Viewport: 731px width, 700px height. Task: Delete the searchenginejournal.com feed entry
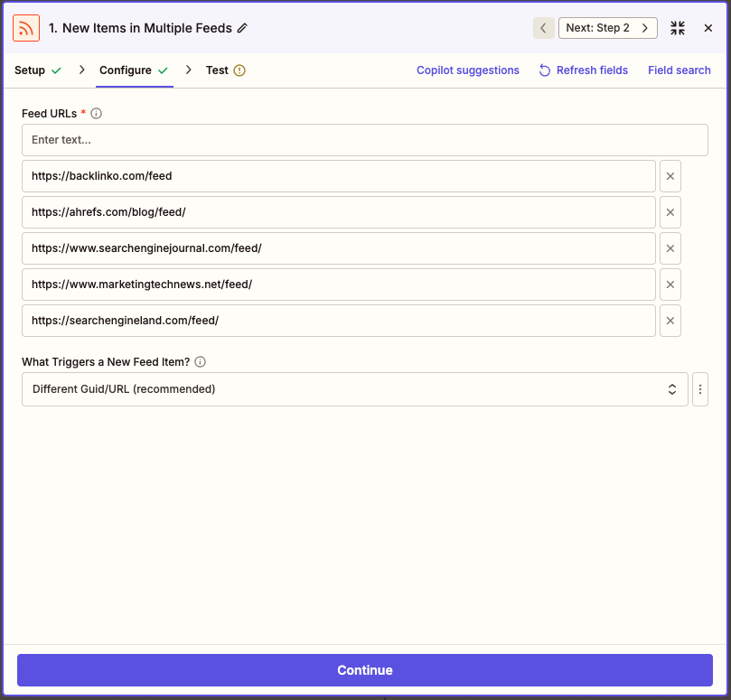coord(670,248)
